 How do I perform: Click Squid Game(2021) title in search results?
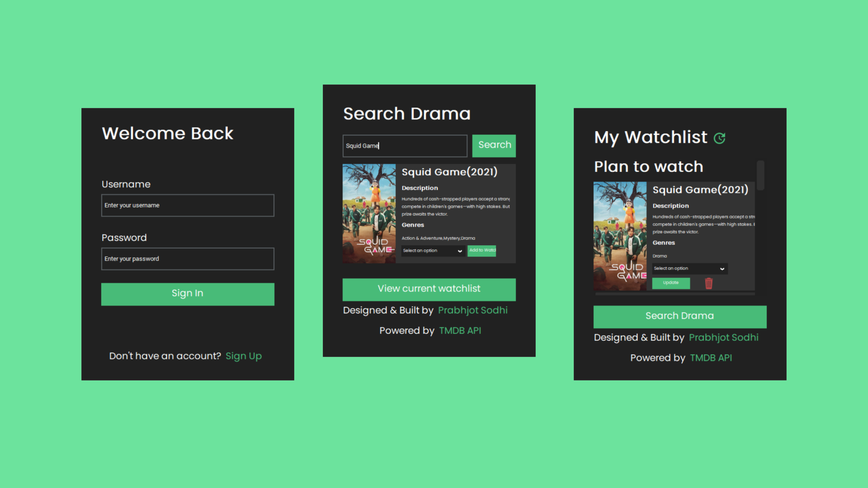click(x=449, y=172)
